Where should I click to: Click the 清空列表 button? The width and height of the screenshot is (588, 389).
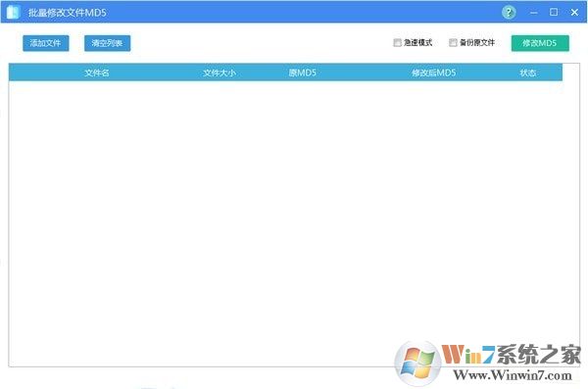(x=107, y=43)
